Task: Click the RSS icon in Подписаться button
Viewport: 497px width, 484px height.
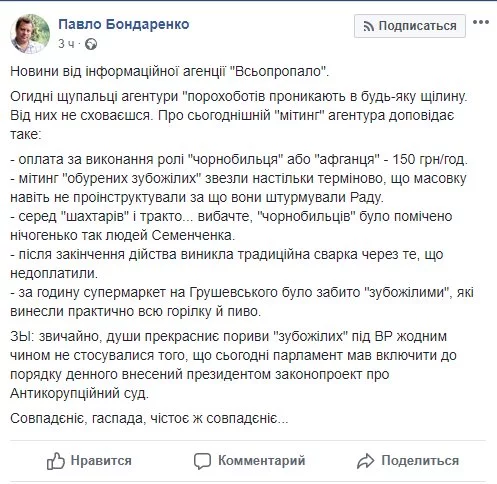Action: tap(368, 26)
